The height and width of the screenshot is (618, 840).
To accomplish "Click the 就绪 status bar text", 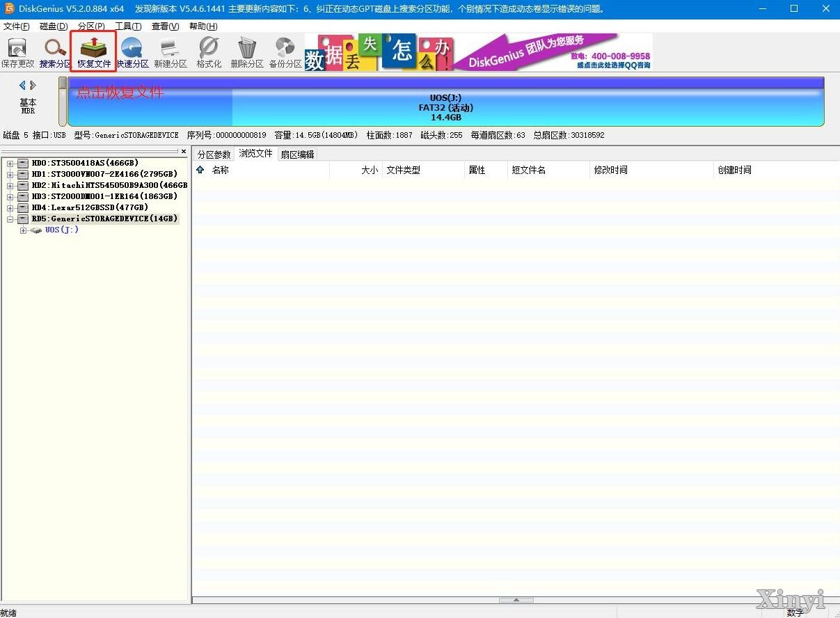I will tap(8, 612).
